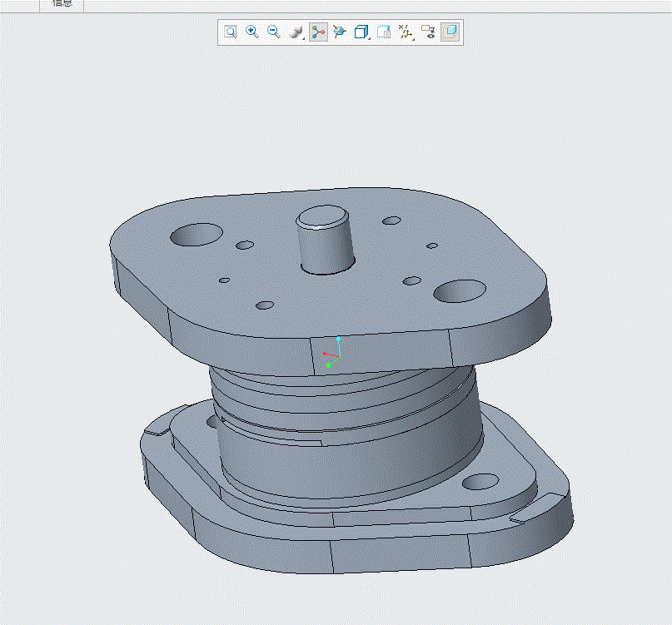Open the View Manager icon
Image resolution: width=672 pixels, height=625 pixels.
click(x=384, y=32)
